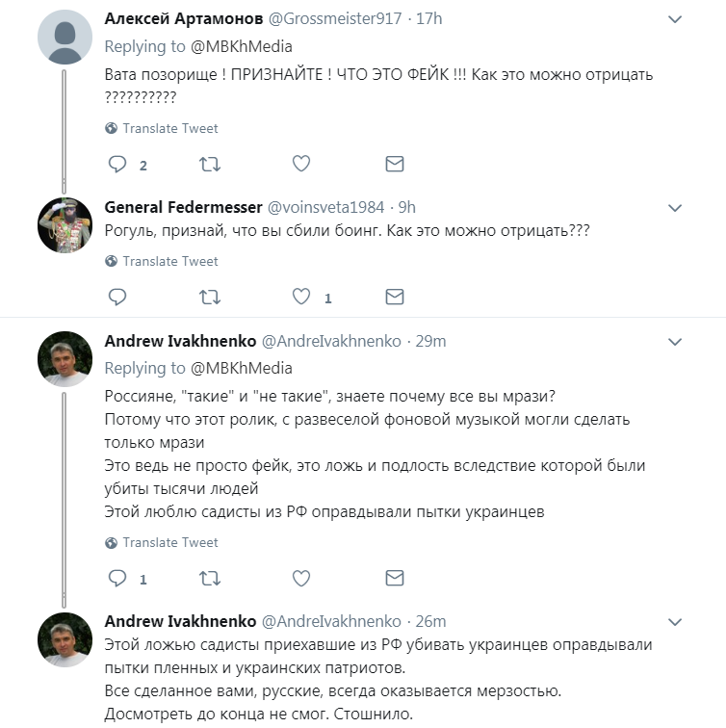Like Andrew Ivakhnenko's 29m tweet

[301, 579]
